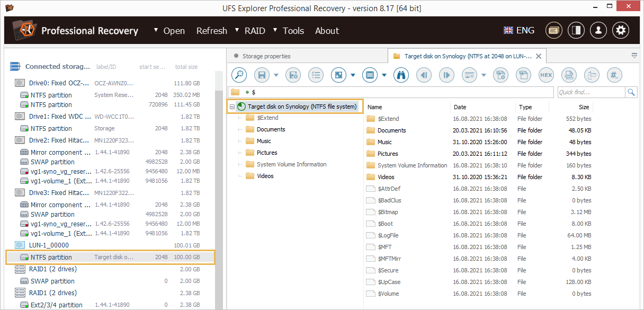Select Pictures folder in the tree

coord(267,153)
